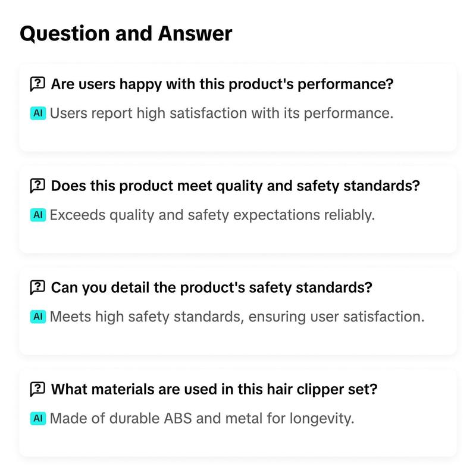Screen dimensions: 476x476
Task: Open 'Are users happy with this product's performance?'
Action: pyautogui.click(x=222, y=84)
